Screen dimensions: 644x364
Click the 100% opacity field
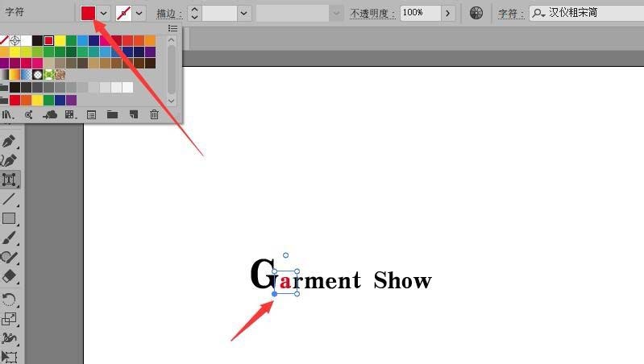pos(420,13)
